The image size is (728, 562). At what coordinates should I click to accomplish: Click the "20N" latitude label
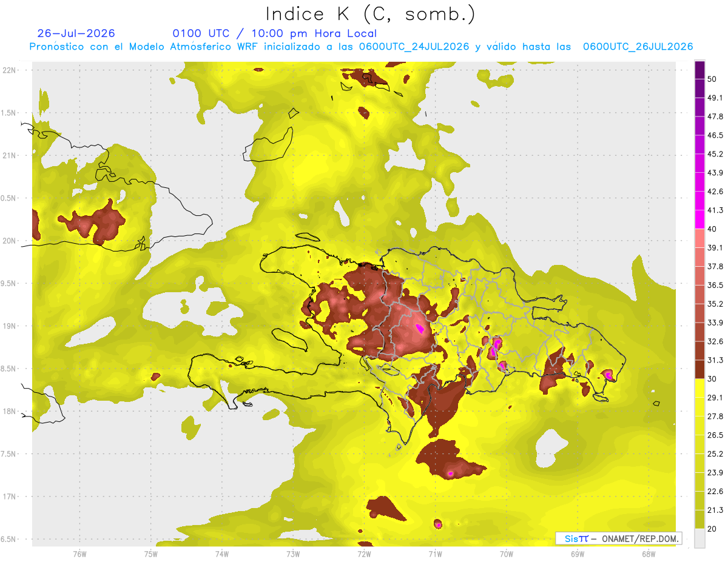[9, 241]
